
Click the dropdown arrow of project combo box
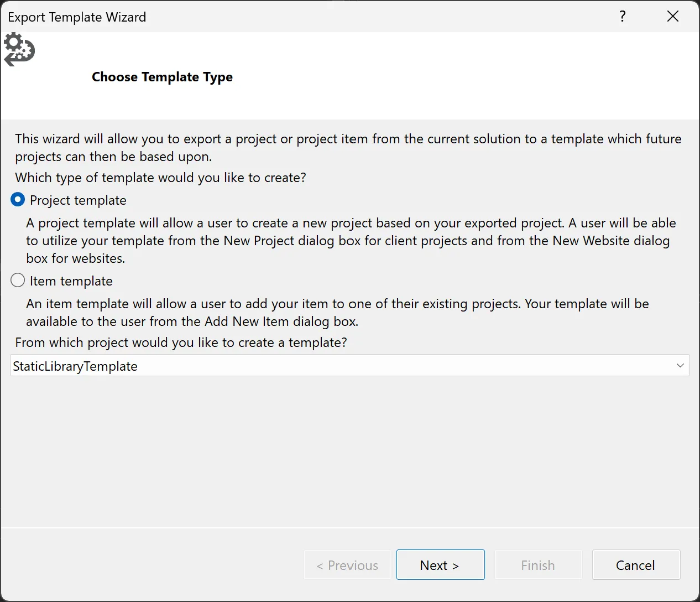click(x=680, y=366)
